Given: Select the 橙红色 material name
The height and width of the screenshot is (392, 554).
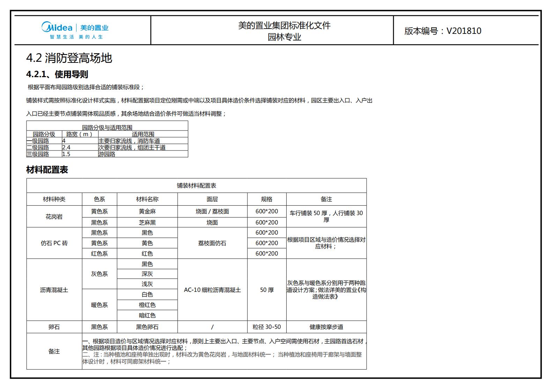Looking at the screenshot, I should click(147, 305).
